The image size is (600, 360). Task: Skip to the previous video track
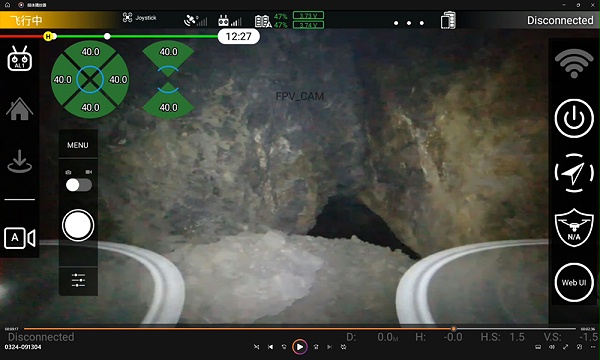[x=271, y=347]
